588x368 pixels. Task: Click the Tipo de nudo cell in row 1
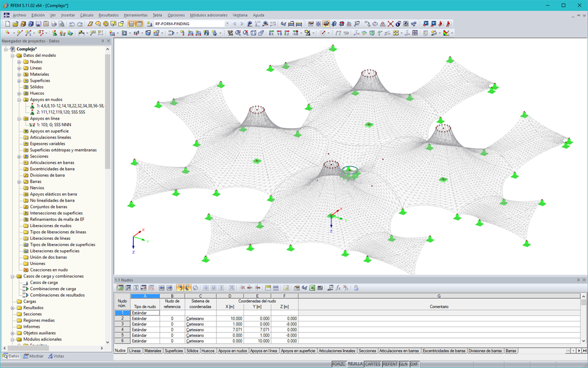click(x=145, y=313)
